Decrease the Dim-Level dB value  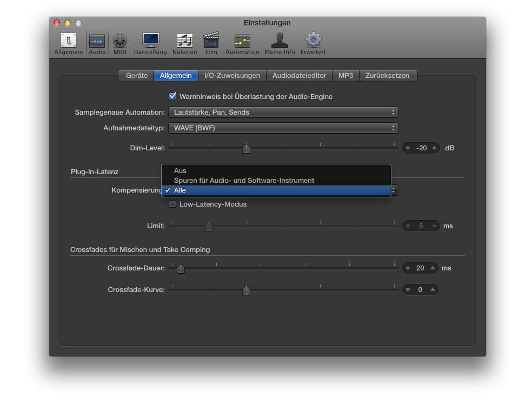pyautogui.click(x=408, y=148)
